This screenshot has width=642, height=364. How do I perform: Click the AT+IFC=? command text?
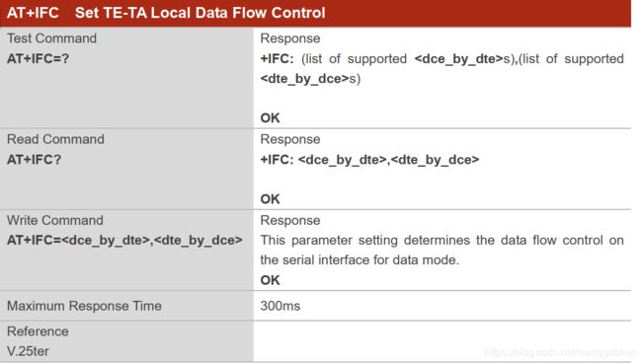pyautogui.click(x=38, y=59)
